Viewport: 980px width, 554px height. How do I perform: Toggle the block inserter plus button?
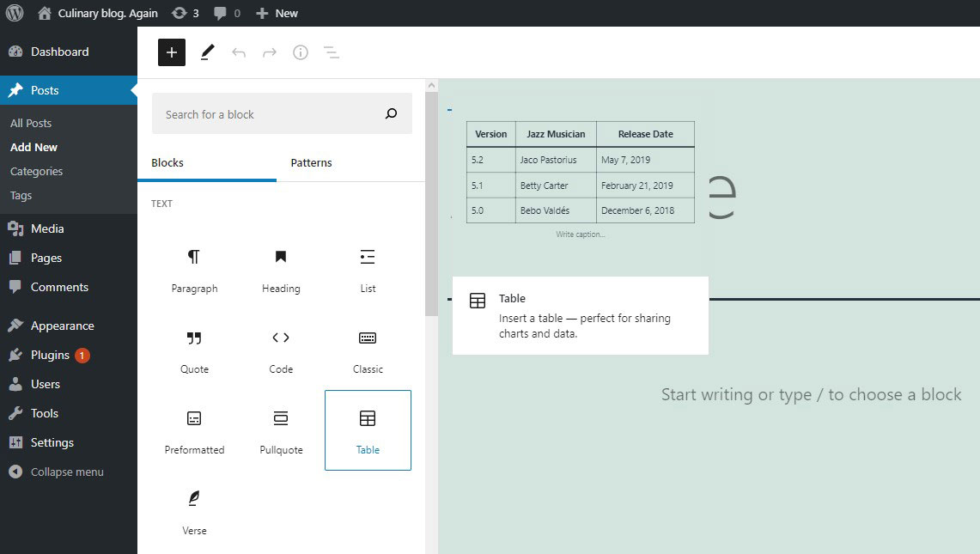(x=172, y=52)
